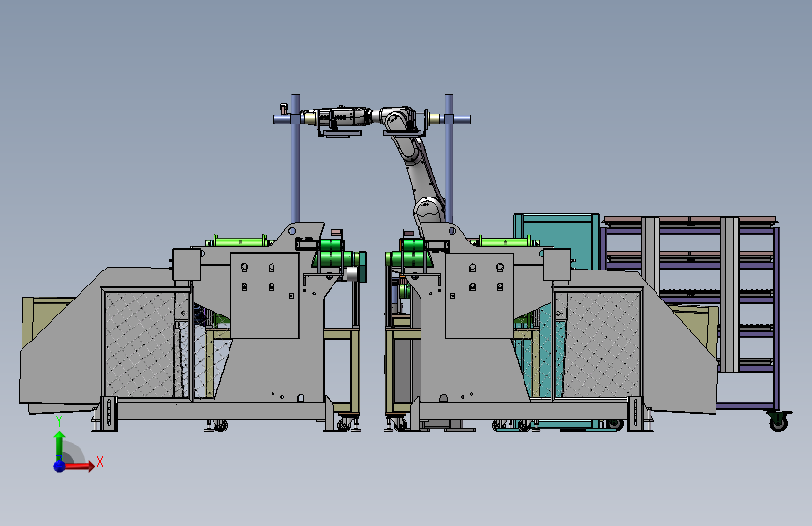The image size is (812, 526).
Task: Select the right machine's four-hole gray cover plate
Action: tap(480, 295)
